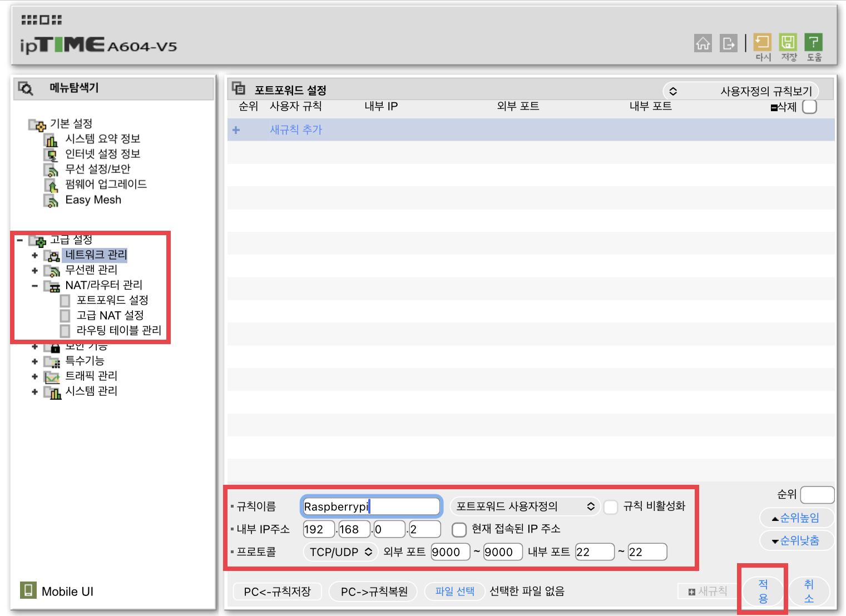Open the TCP/UDP protocol dropdown
The image size is (846, 616).
pos(340,552)
